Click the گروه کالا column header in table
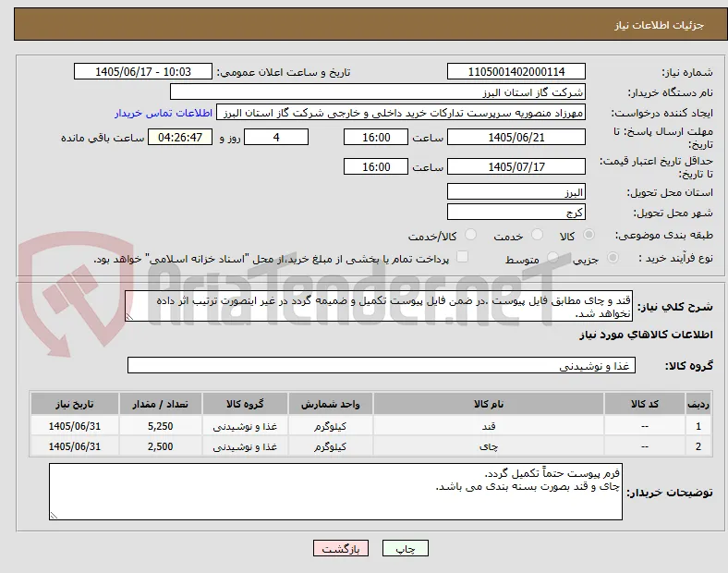Screen dimensions: 728x573 pyautogui.click(x=245, y=404)
